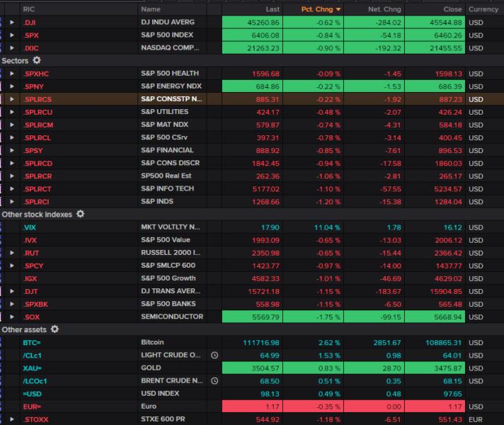Expand the .SPSY row
Screen dimensions: 504x425
pos(12,150)
